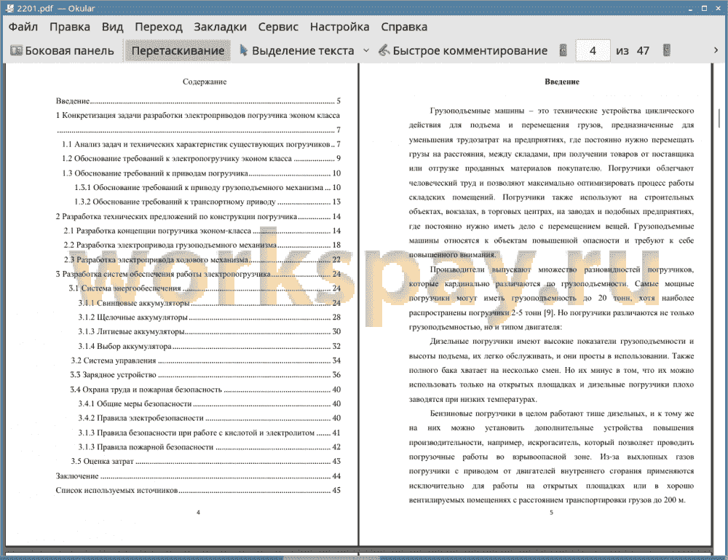Open the Настройка menu
The image size is (728, 560).
(339, 27)
